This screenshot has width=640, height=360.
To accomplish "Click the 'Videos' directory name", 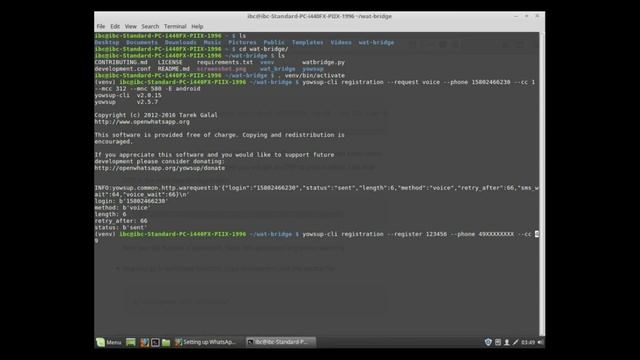I will point(341,42).
